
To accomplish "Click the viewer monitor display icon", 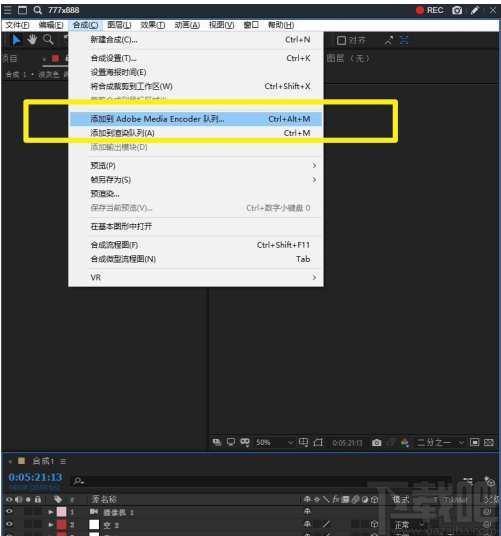I will (231, 442).
